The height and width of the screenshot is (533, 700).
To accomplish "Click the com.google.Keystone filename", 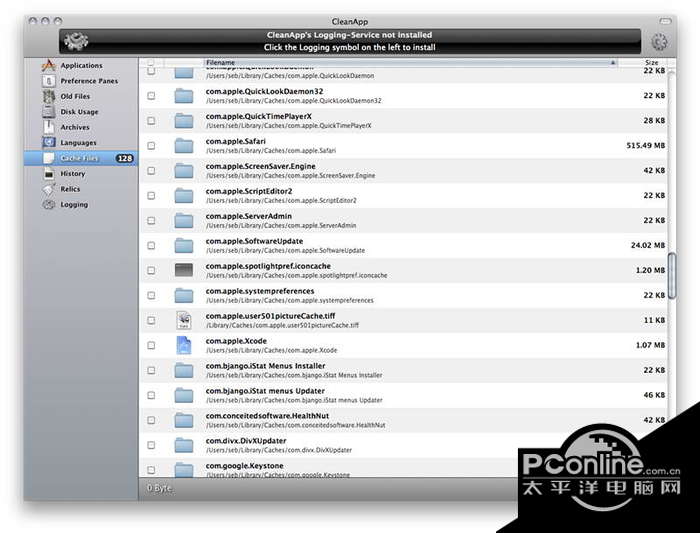I will pos(245,466).
